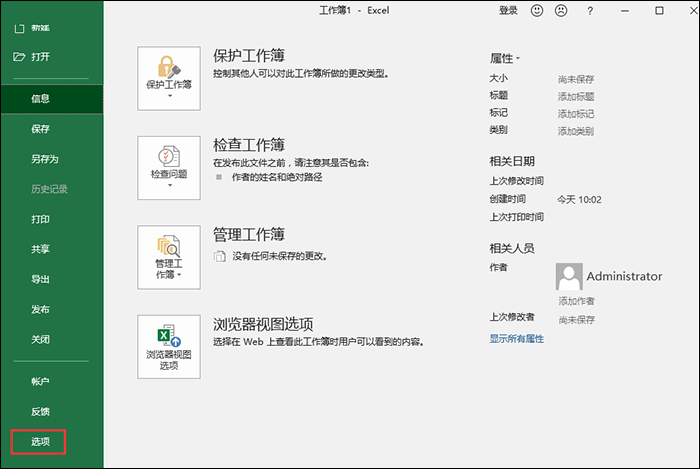Viewport: 700px width, 469px height.
Task: Click Show All Properties (显示所有属性) link
Action: 516,339
